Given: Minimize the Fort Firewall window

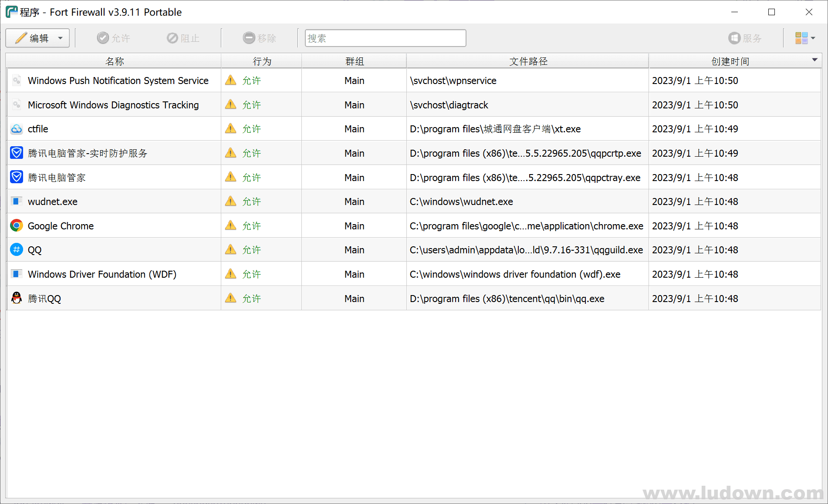Looking at the screenshot, I should [734, 12].
